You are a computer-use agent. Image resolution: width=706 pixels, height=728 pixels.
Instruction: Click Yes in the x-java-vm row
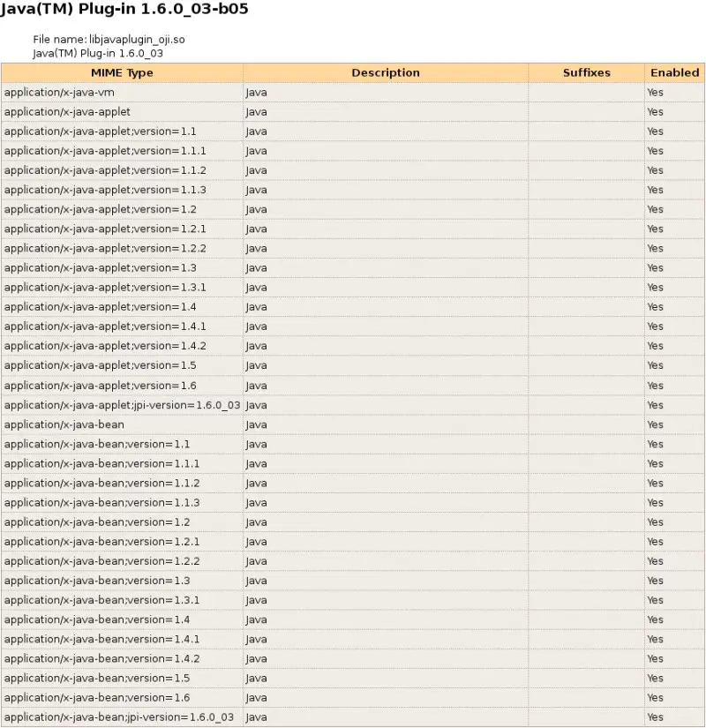[x=656, y=93]
